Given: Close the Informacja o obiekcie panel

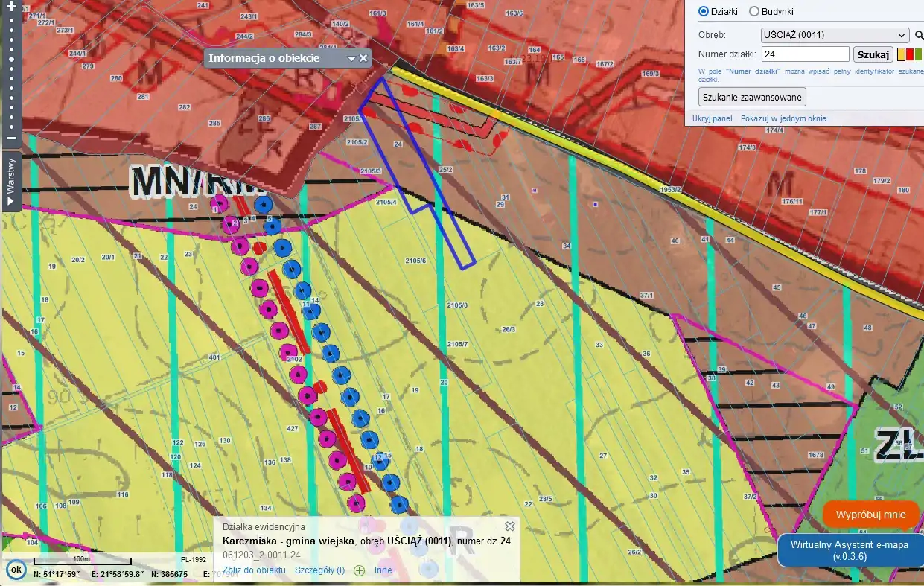Looking at the screenshot, I should tap(363, 58).
